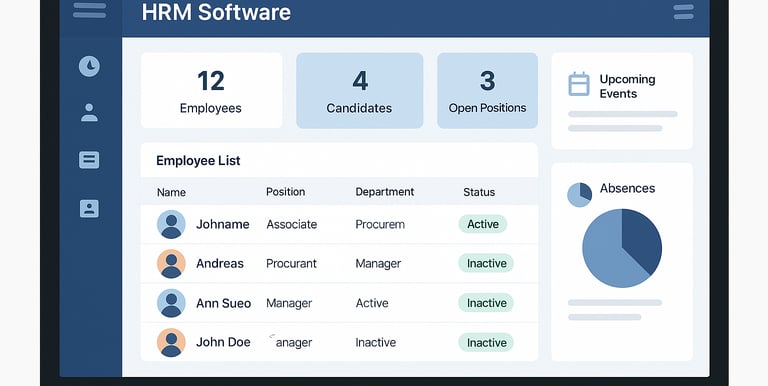Click the Manager department cell for Andreas
Screen dimensions: 768x386
(378, 264)
